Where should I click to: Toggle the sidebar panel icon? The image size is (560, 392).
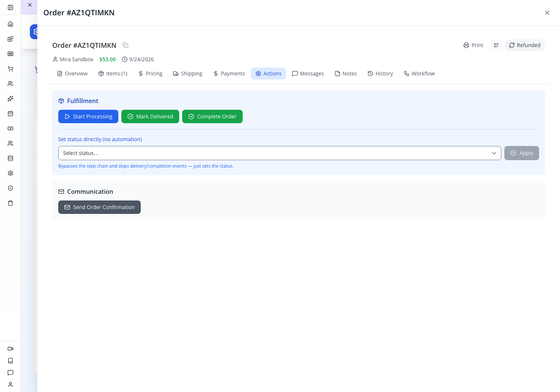click(x=10, y=7)
